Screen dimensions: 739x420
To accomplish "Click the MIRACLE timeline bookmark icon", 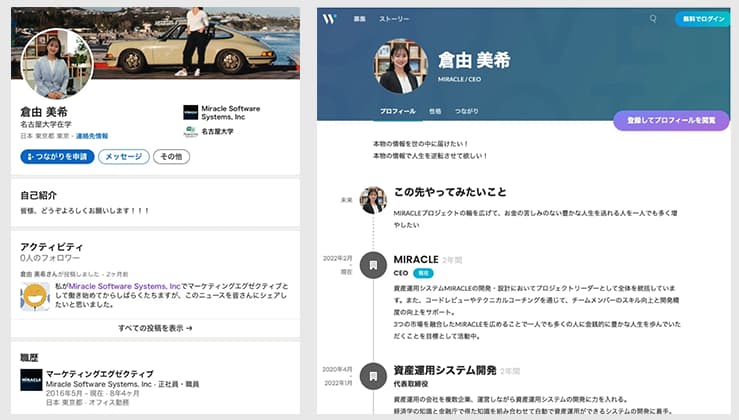I will (x=373, y=265).
